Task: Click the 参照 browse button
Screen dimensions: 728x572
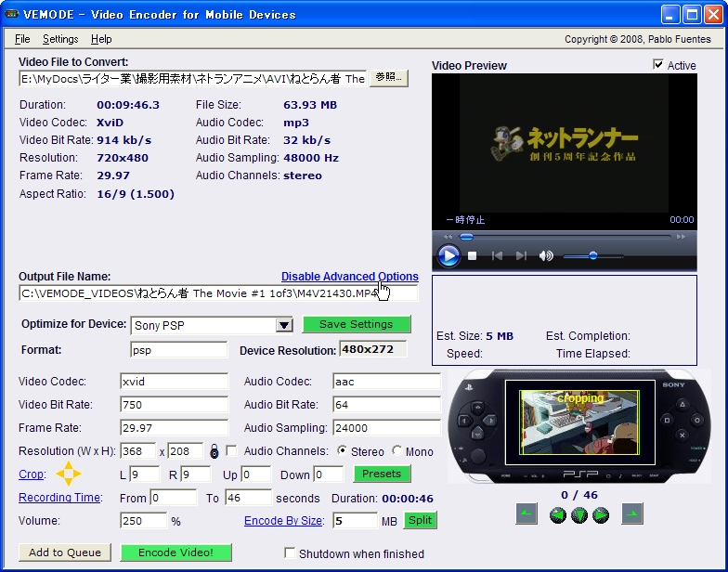Action: [x=389, y=78]
